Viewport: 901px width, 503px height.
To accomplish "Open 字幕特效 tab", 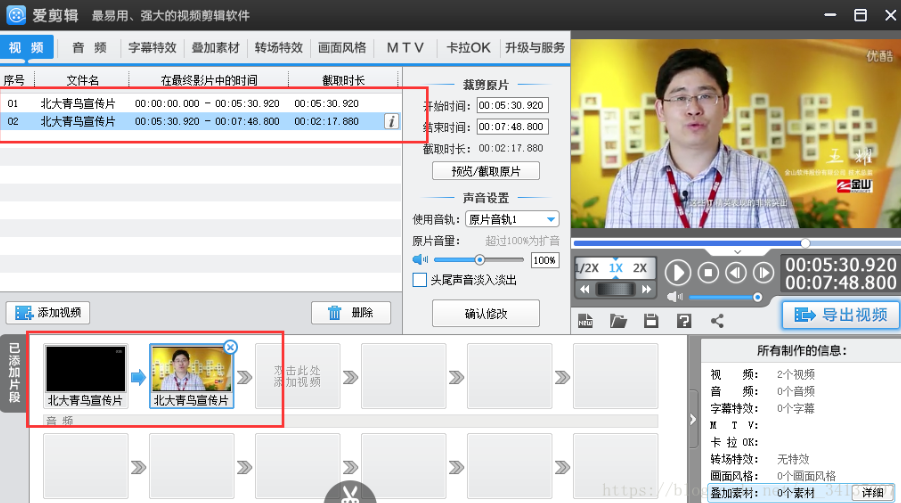I will 152,48.
